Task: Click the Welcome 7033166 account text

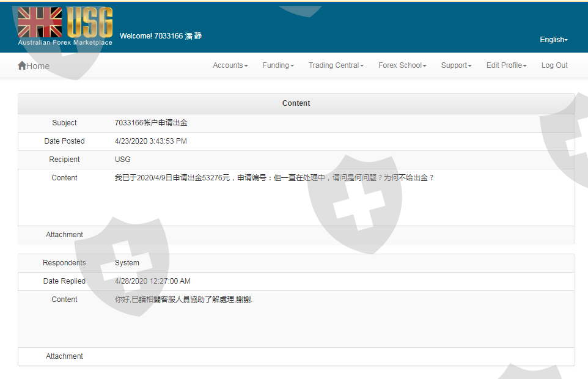Action: coord(160,36)
